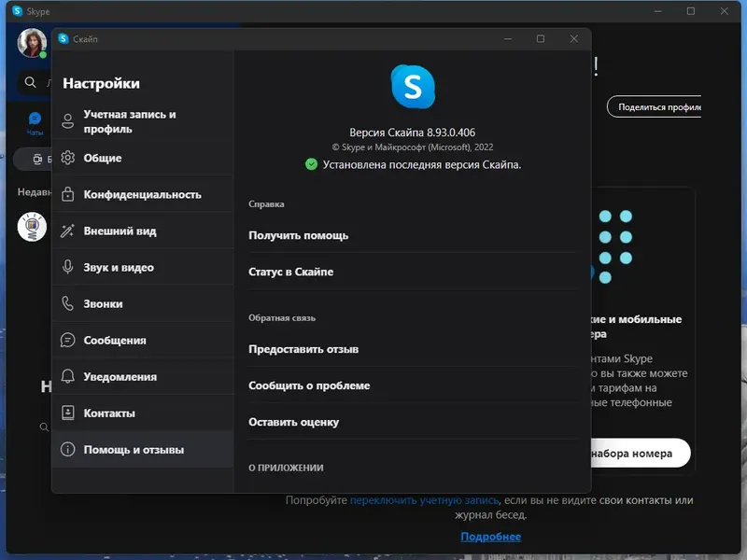Select Оставить оценку
The height and width of the screenshot is (560, 747).
point(294,422)
